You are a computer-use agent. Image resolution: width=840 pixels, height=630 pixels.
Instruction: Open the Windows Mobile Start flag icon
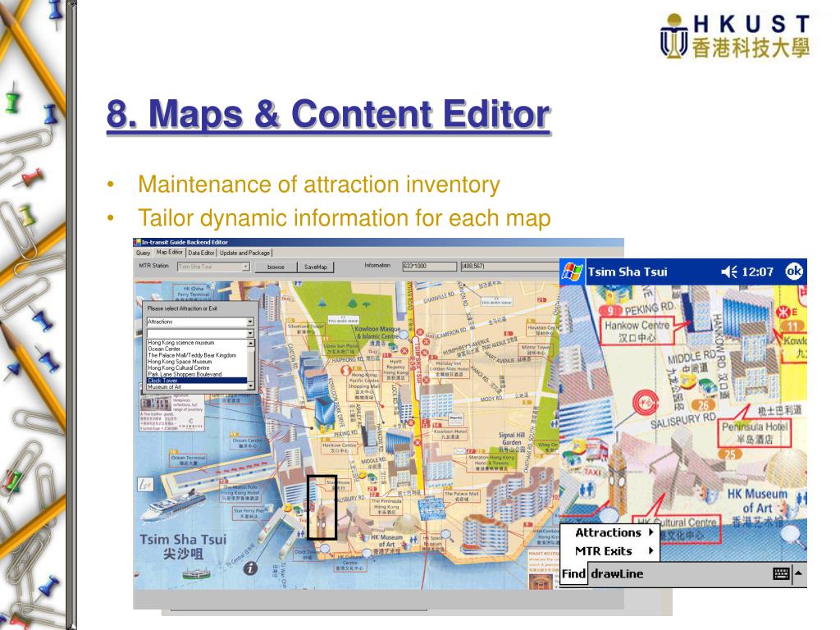[572, 272]
